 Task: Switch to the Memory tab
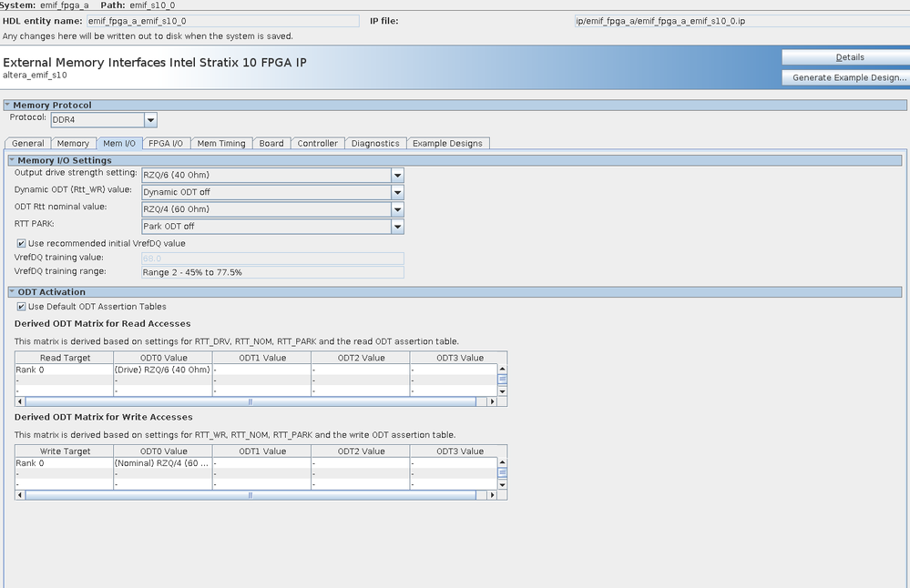73,143
